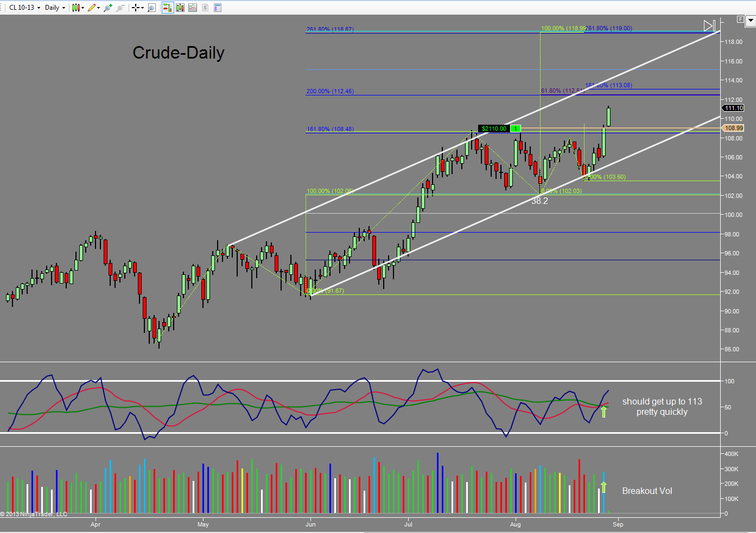Viewport: 756px width, 533px height.
Task: Click the green quantity 1 box
Action: [516, 129]
